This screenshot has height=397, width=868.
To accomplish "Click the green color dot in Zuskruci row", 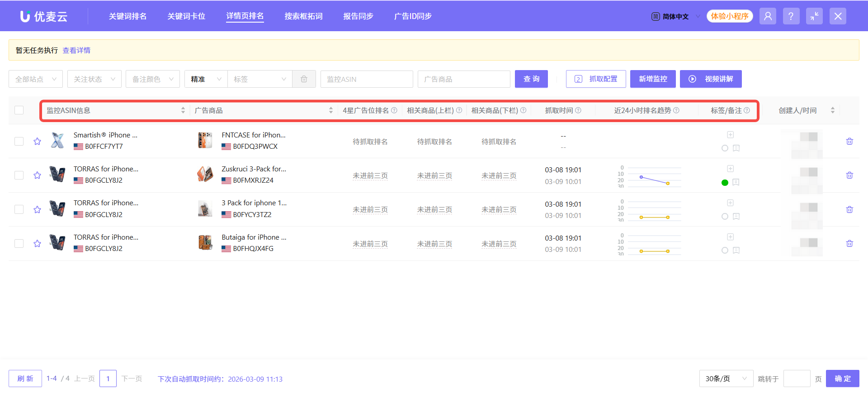I will [x=725, y=183].
